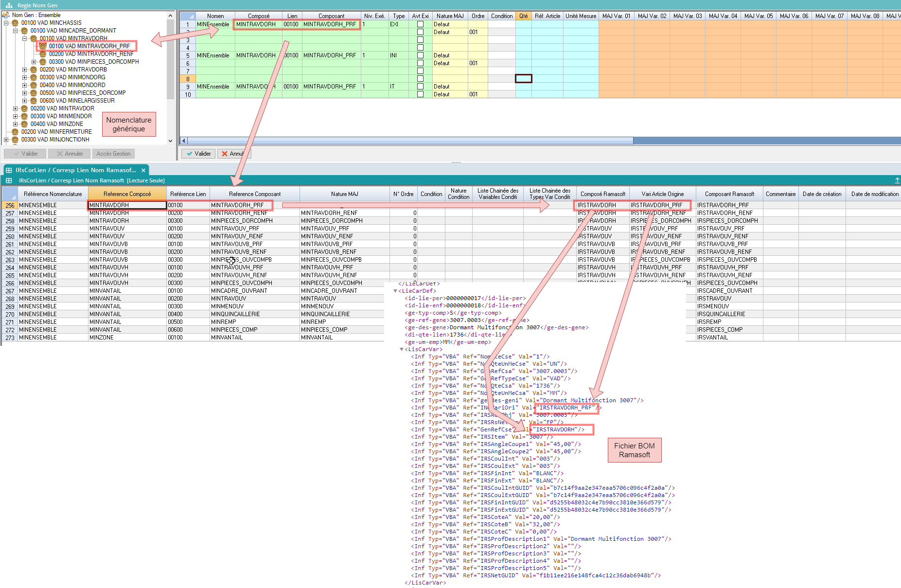901x588 pixels.
Task: Click the MINTRAVDORH_RENF component icon
Action: [x=43, y=54]
